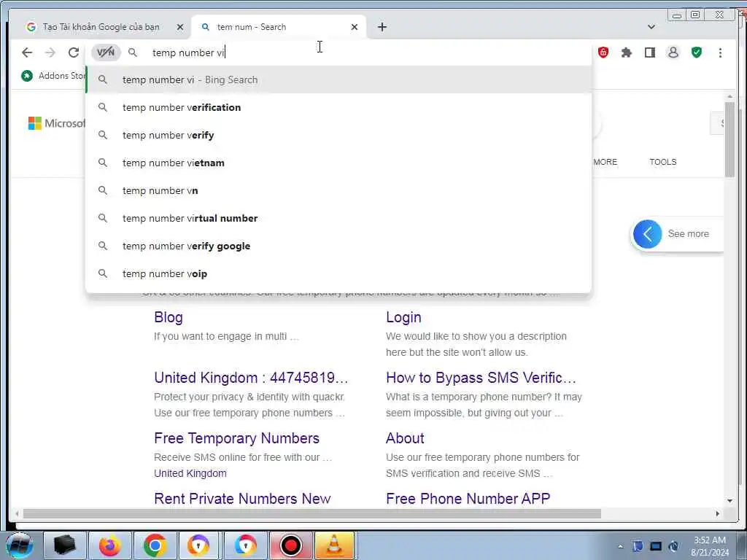The image size is (747, 560).
Task: Open the Addons Store bookmark
Action: (x=53, y=76)
